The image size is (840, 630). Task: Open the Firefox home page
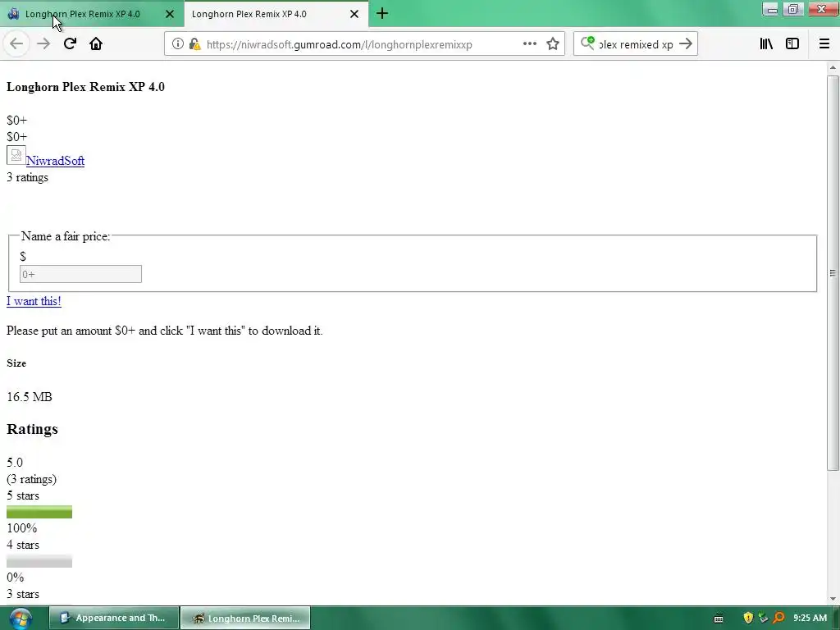point(96,44)
